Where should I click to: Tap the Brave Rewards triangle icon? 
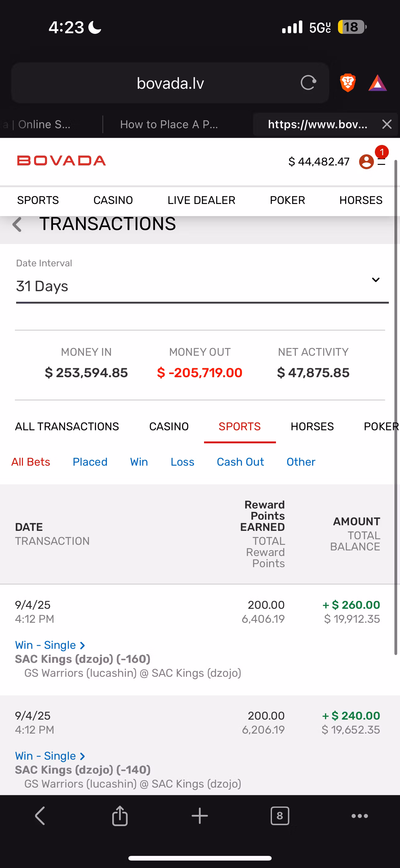[377, 83]
